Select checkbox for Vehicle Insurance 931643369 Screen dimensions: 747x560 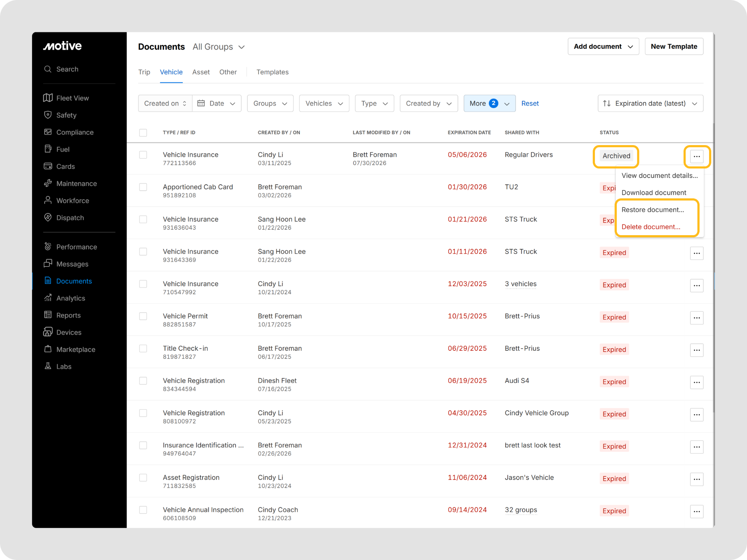(143, 252)
